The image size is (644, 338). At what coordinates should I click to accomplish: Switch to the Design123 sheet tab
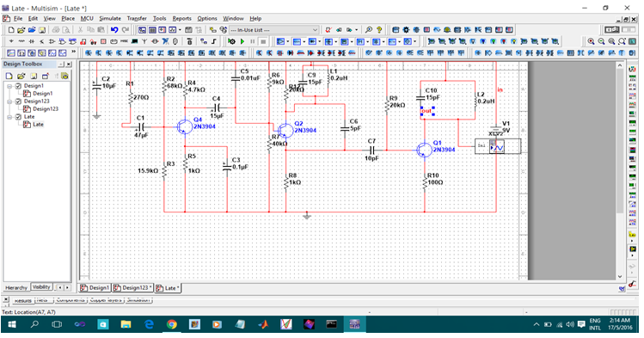(x=132, y=288)
